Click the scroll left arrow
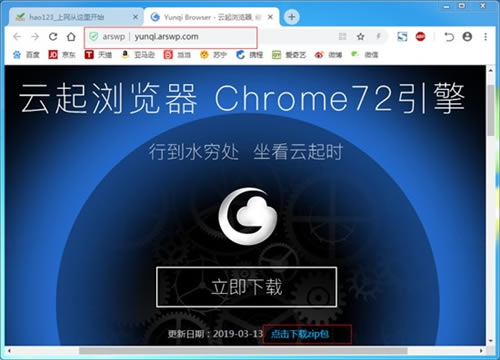 (9, 351)
